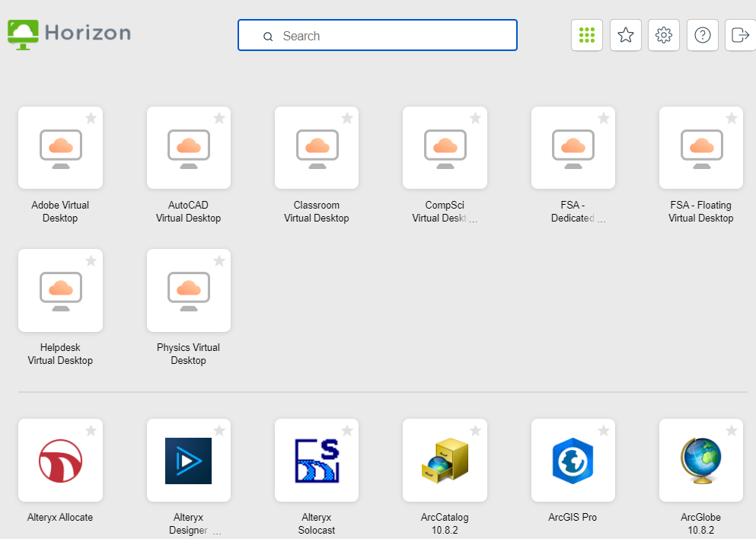Star the Helpdesk Virtual Desktop tile

pos(91,261)
